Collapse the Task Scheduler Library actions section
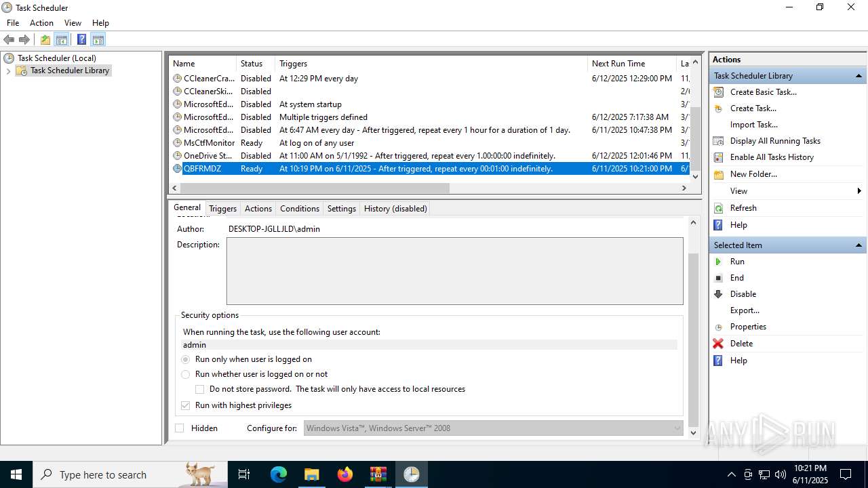This screenshot has width=868, height=488. point(859,76)
